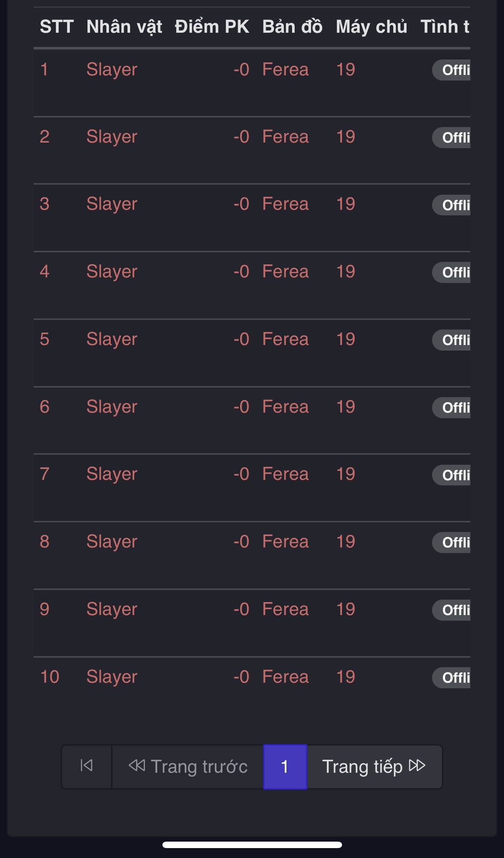The height and width of the screenshot is (858, 504).
Task: Click the Bản đồ column header
Action: point(292,27)
